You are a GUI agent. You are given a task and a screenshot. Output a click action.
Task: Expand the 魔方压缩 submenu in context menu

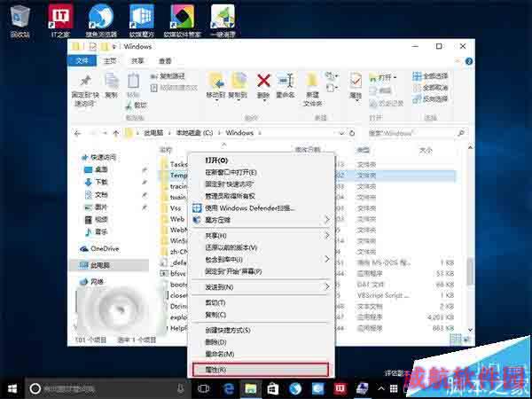(327, 220)
